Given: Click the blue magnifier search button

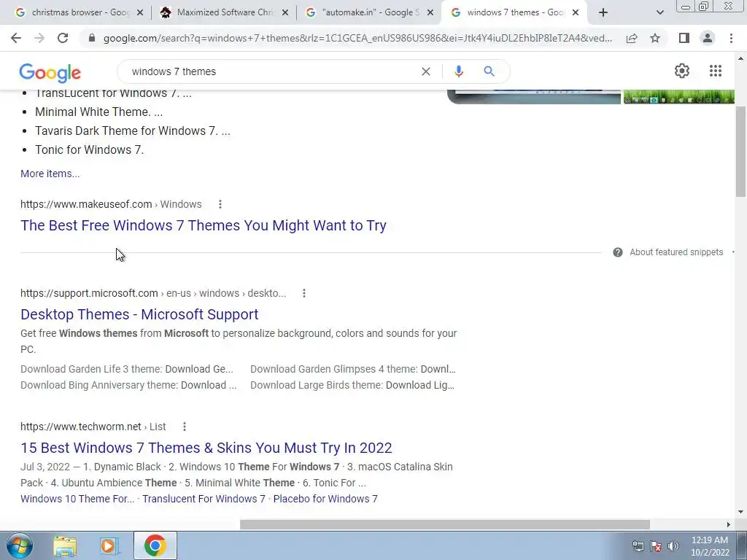Looking at the screenshot, I should pyautogui.click(x=489, y=71).
